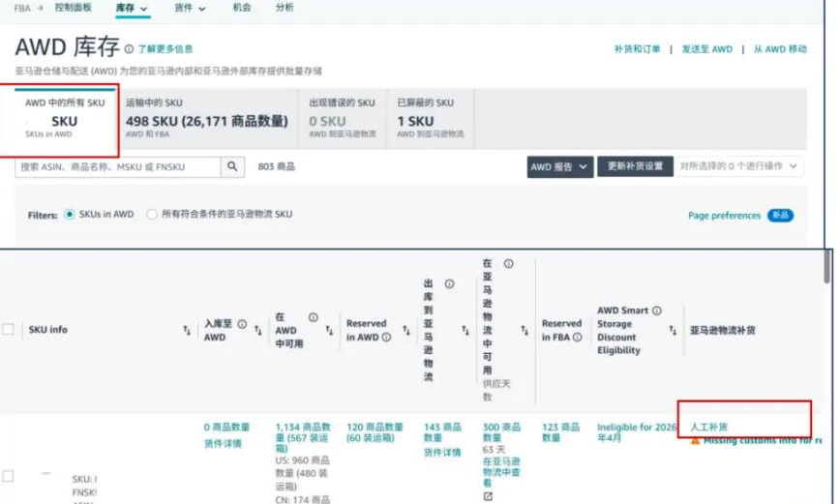This screenshot has height=504, width=840.
Task: Open 从 AWD 移动 link
Action: point(780,49)
